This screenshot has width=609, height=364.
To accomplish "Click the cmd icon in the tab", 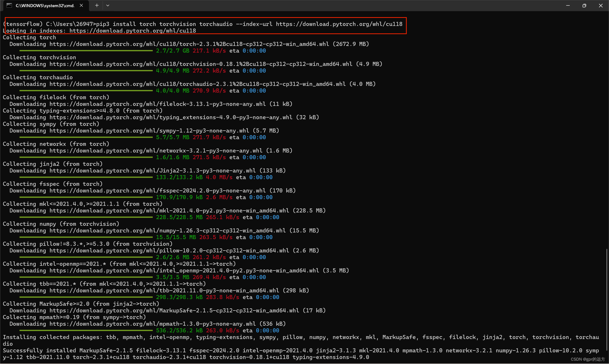I will 9,5.
